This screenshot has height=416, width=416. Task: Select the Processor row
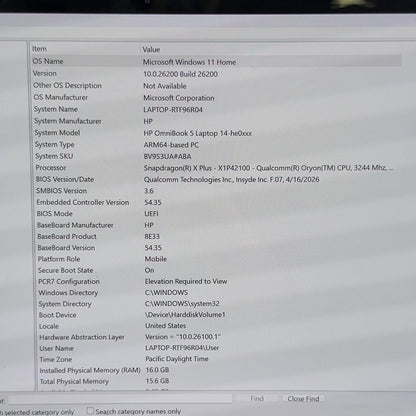216,168
